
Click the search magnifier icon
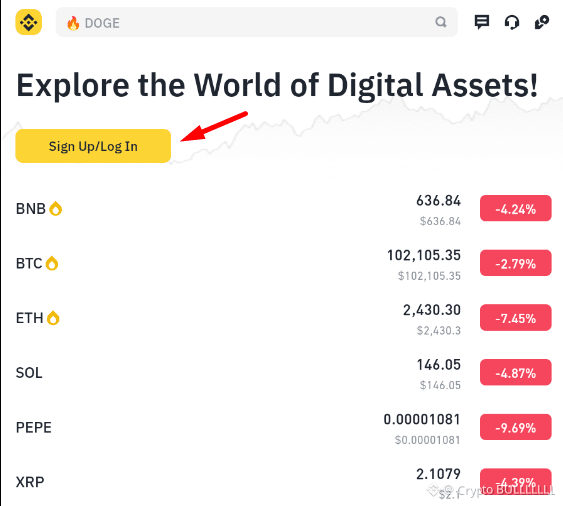[x=441, y=22]
